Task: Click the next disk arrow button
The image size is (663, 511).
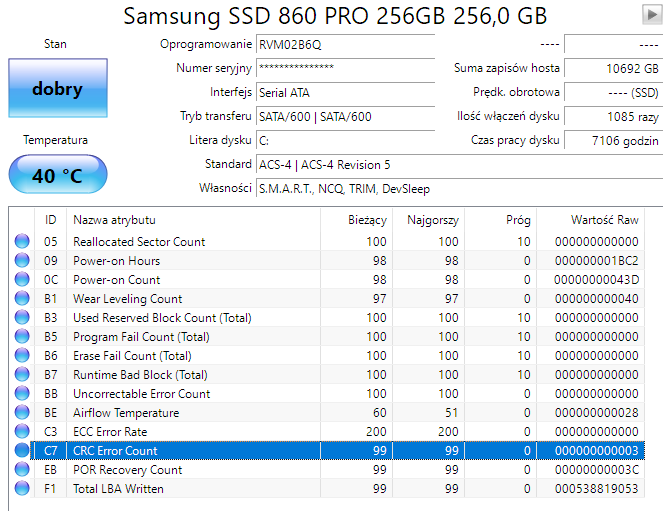Action: (x=652, y=15)
